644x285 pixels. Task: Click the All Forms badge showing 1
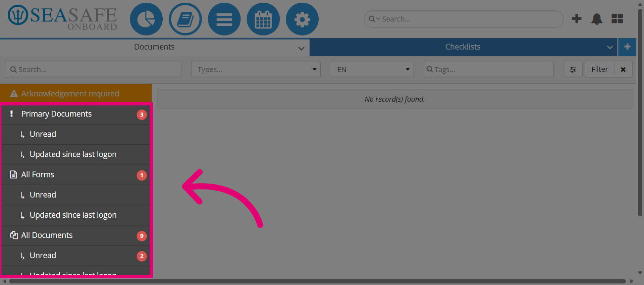[x=142, y=175]
